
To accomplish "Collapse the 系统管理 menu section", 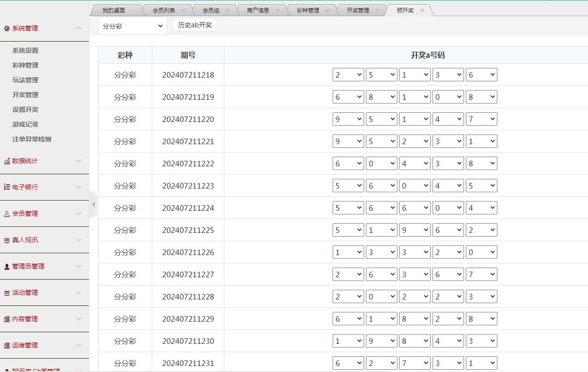I will coord(79,28).
